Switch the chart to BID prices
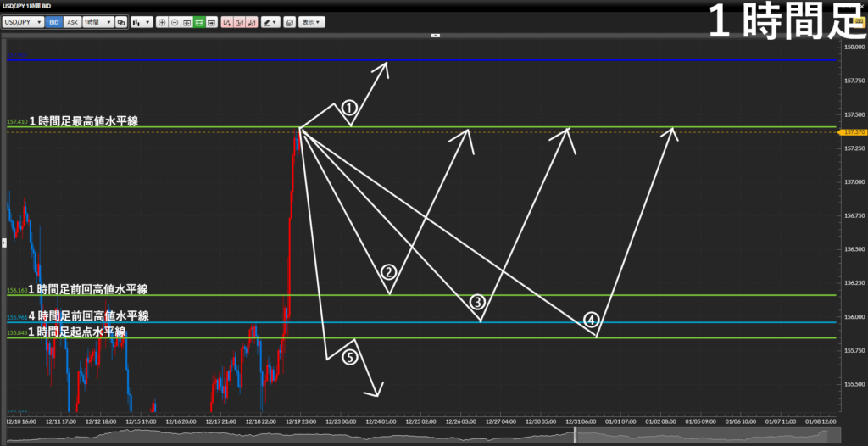 tap(54, 21)
